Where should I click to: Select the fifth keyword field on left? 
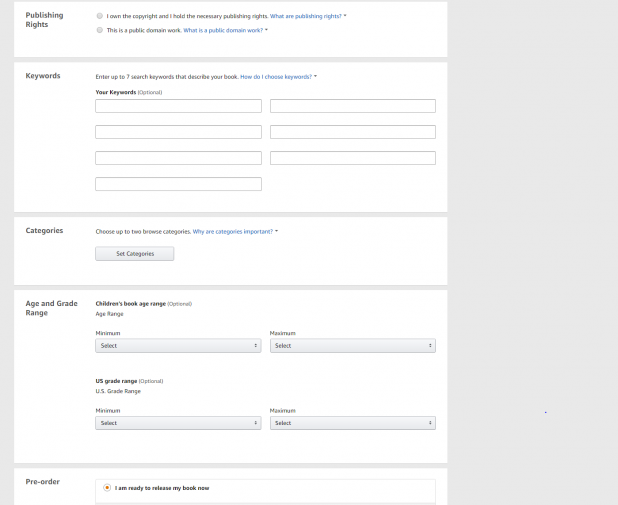pyautogui.click(x=179, y=158)
